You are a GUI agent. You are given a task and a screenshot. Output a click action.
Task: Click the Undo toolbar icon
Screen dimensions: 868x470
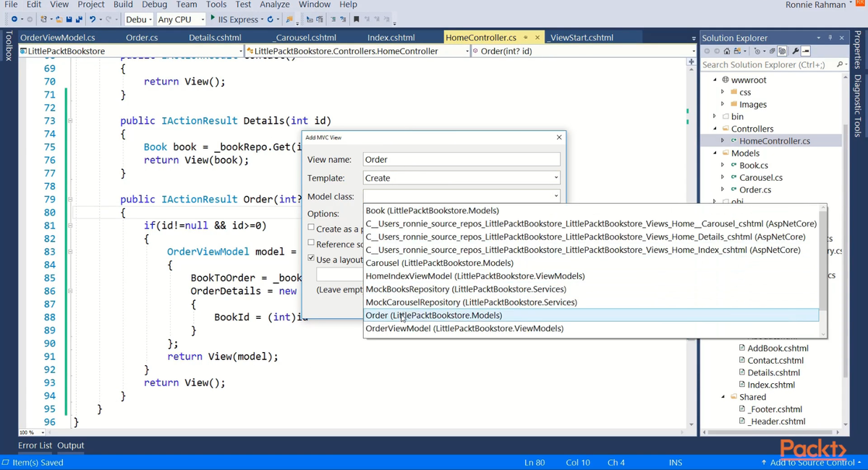pos(93,20)
